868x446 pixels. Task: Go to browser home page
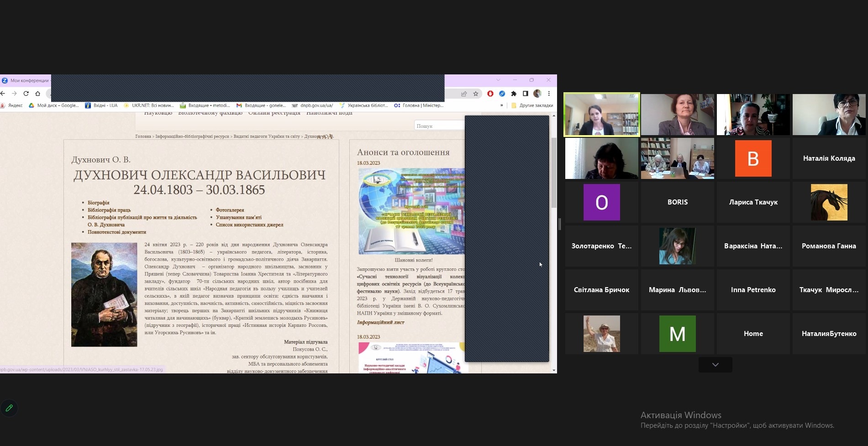38,94
